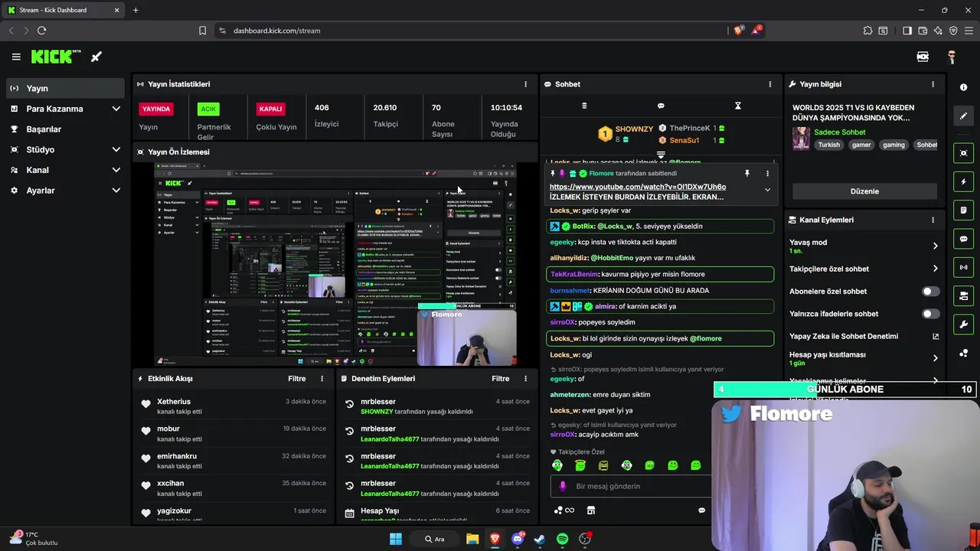Viewport: 980px width, 551px height.
Task: Open the pinned message three-dot options
Action: [x=767, y=174]
